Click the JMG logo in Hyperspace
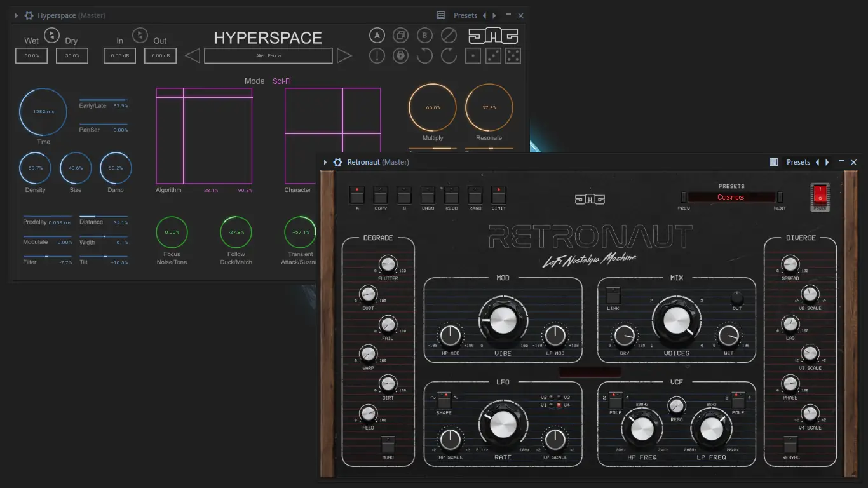Screen dimensions: 868x488 coord(493,36)
